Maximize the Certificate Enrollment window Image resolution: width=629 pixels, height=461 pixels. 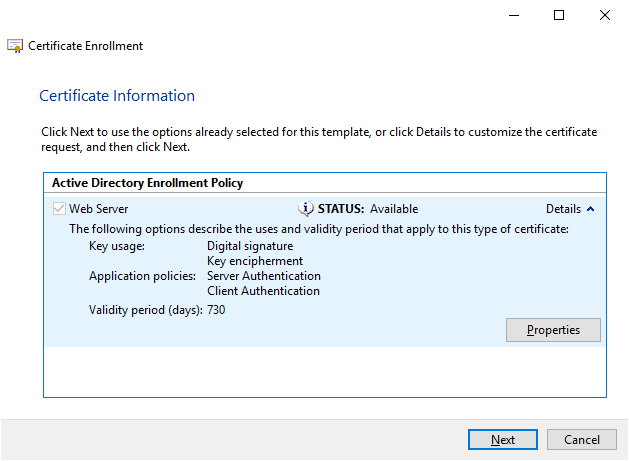coord(559,16)
